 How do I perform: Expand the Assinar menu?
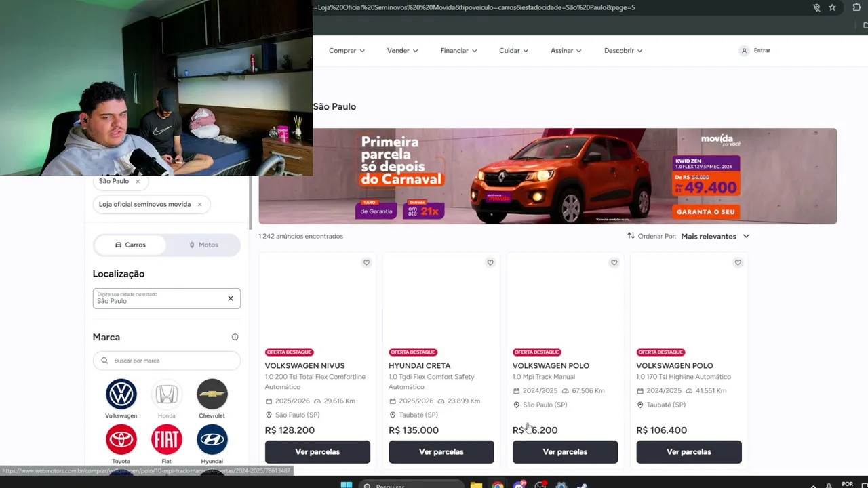566,50
